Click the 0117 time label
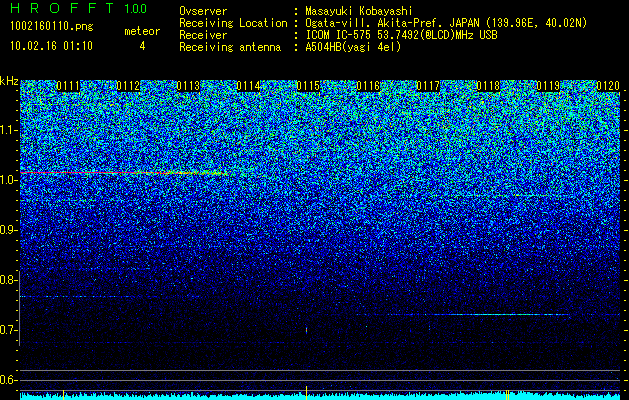Viewport: 629px width, 400px height. pos(428,86)
